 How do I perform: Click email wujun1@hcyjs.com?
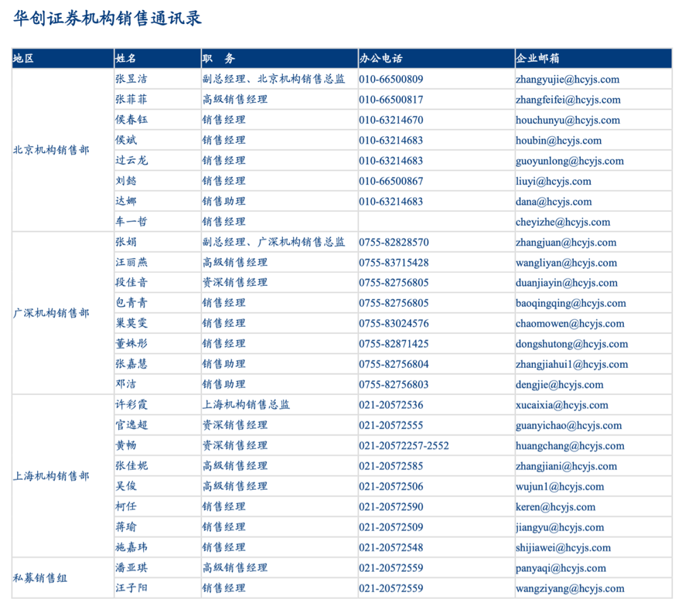559,487
